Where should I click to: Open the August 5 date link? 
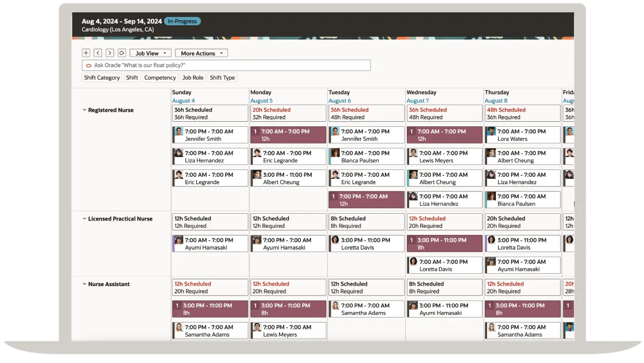tap(261, 101)
